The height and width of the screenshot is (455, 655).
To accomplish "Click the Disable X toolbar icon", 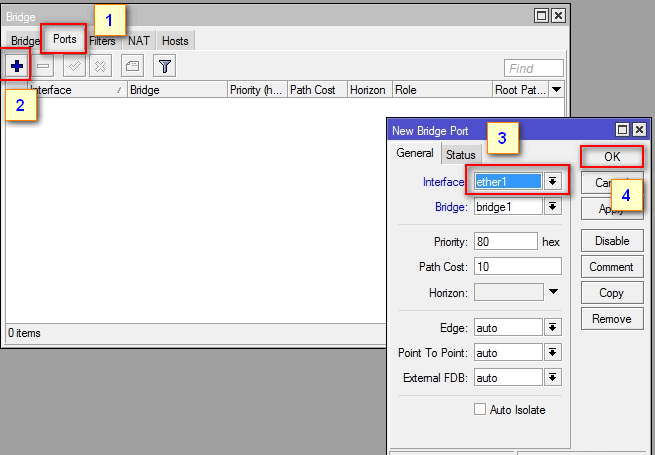I will (101, 66).
